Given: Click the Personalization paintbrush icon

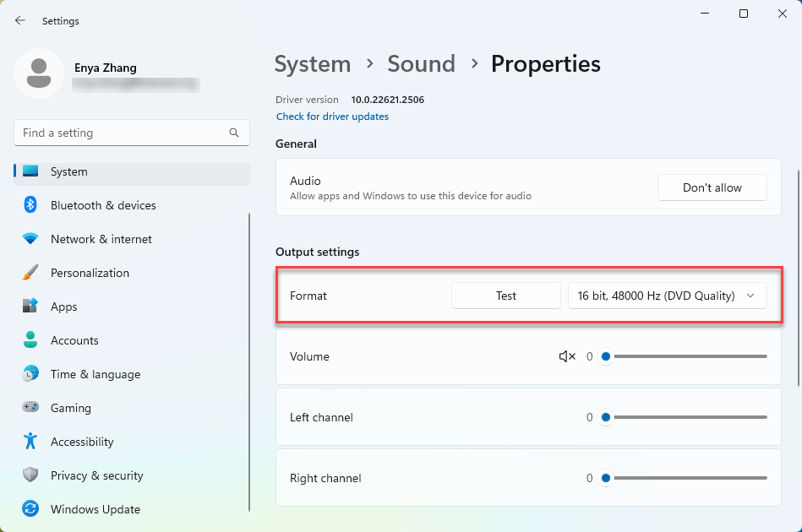Looking at the screenshot, I should (30, 273).
